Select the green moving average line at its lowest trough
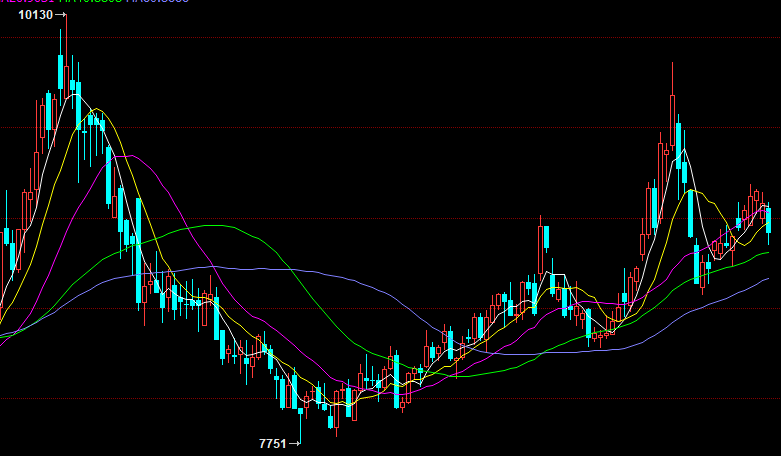This screenshot has width=781, height=456. 460,375
